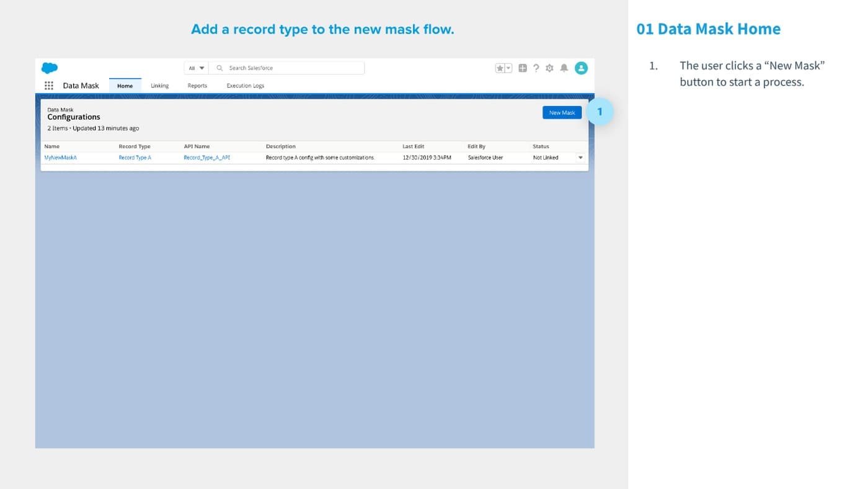
Task: Click the 'Data Mask' app name
Action: pos(81,86)
